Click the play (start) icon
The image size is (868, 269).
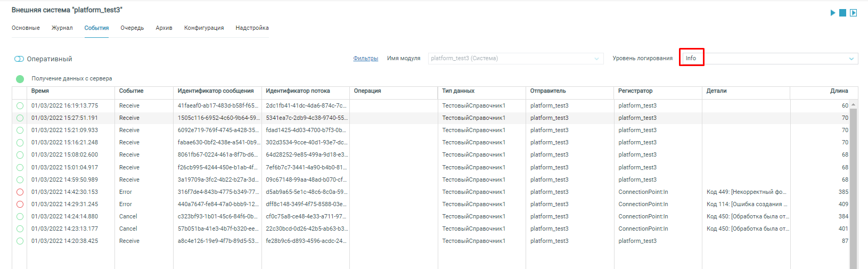pyautogui.click(x=833, y=13)
